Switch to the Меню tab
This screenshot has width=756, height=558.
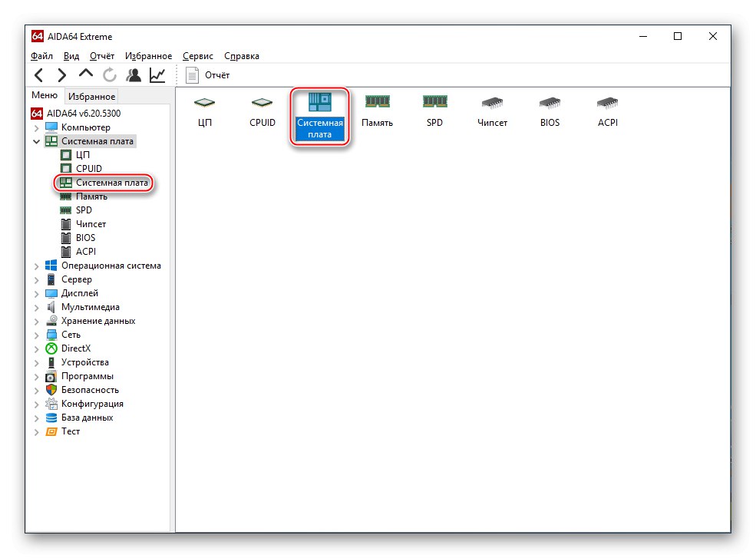(45, 95)
